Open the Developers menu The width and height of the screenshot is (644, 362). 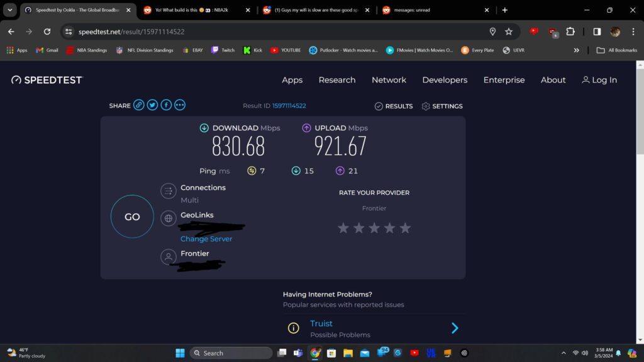445,80
